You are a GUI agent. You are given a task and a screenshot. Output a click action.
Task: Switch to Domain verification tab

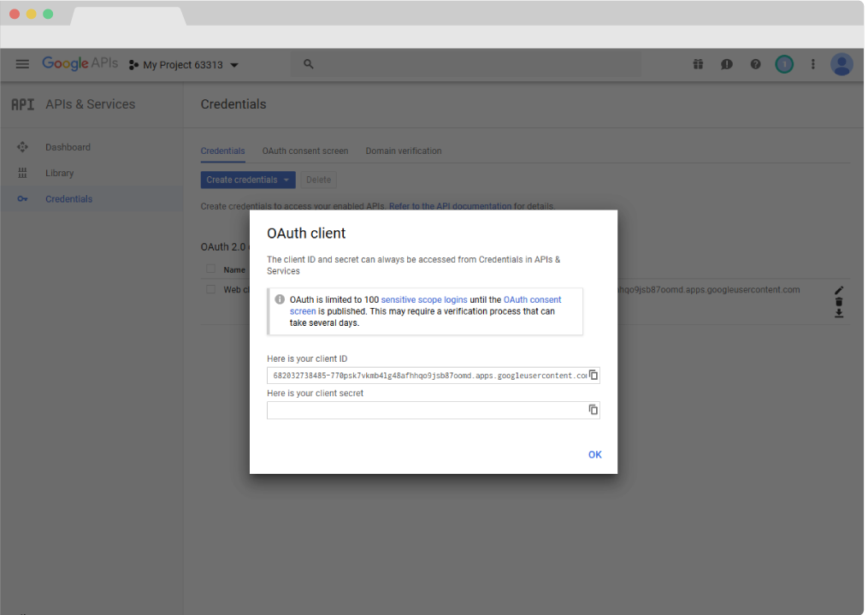click(404, 151)
